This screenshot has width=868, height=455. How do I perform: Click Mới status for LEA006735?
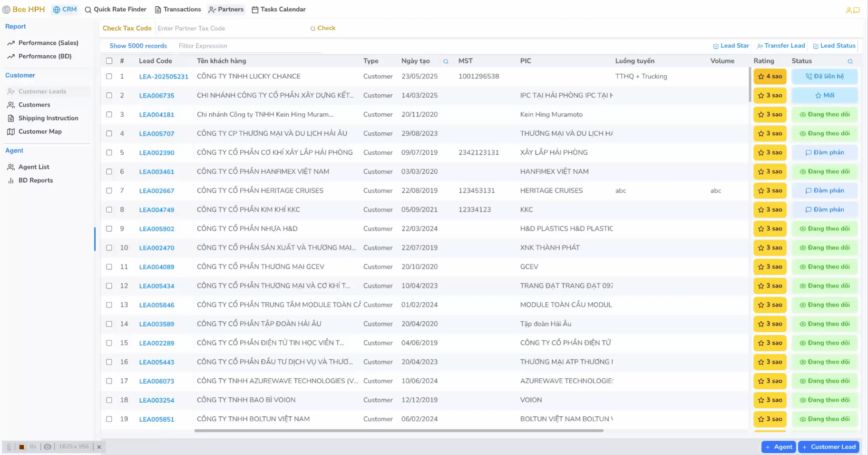pos(825,96)
